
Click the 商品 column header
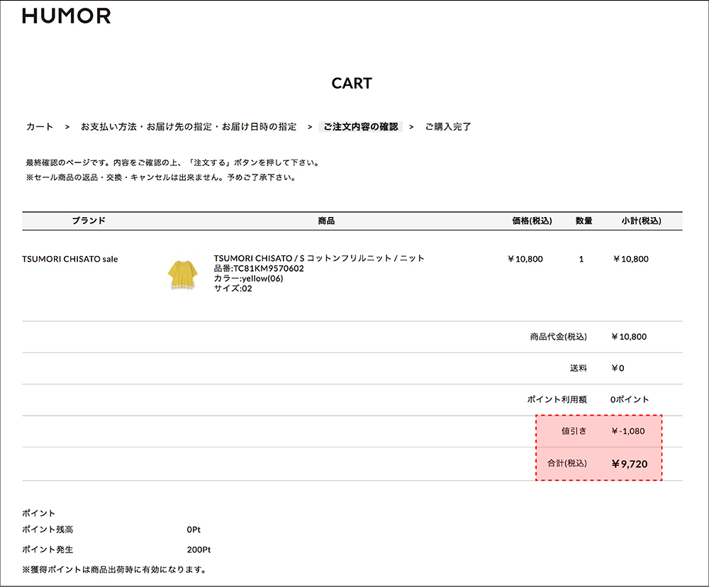click(x=326, y=221)
